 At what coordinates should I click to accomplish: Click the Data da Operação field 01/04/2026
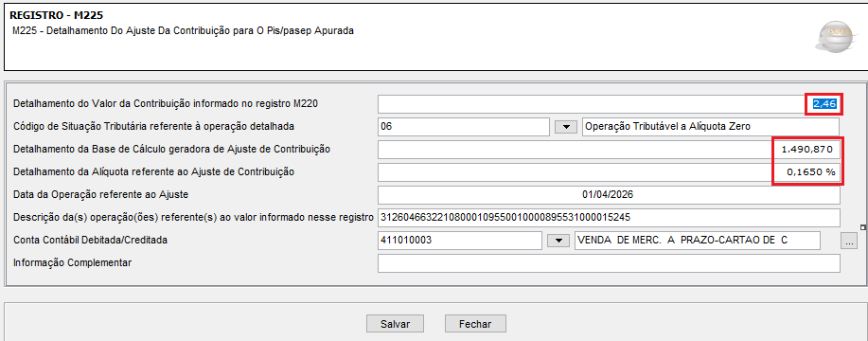point(609,195)
